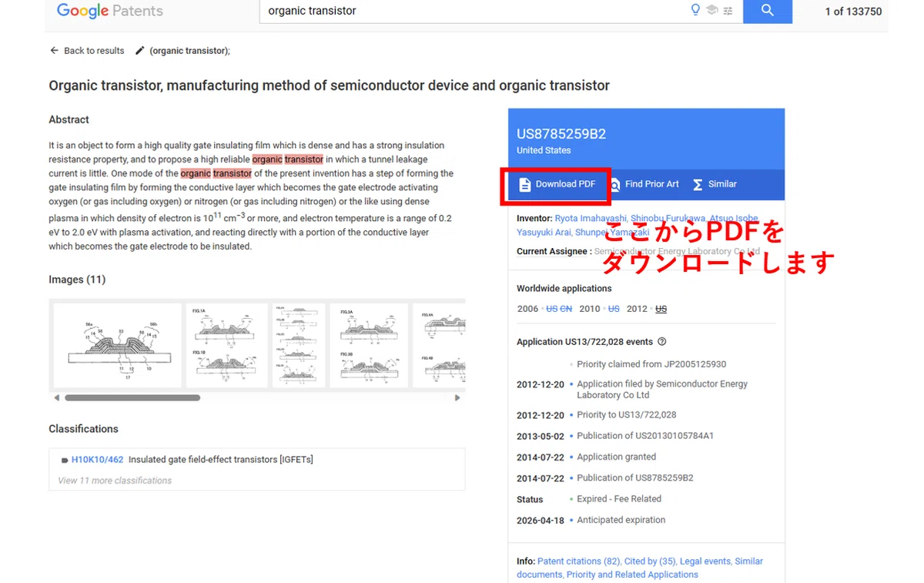The height and width of the screenshot is (583, 924).
Task: Click the Find Prior Art magnifier icon
Action: (614, 185)
